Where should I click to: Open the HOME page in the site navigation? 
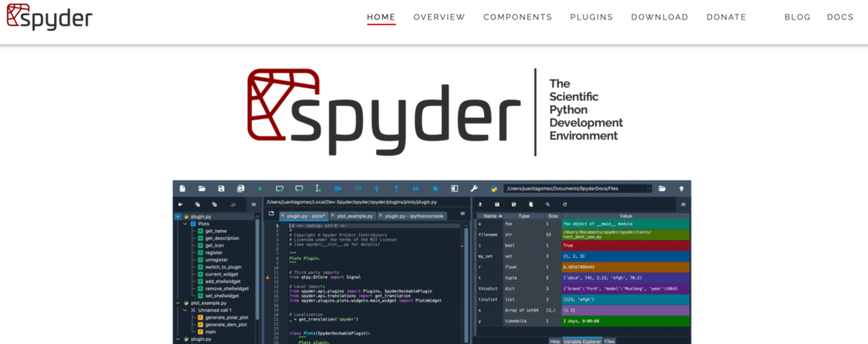pyautogui.click(x=381, y=17)
